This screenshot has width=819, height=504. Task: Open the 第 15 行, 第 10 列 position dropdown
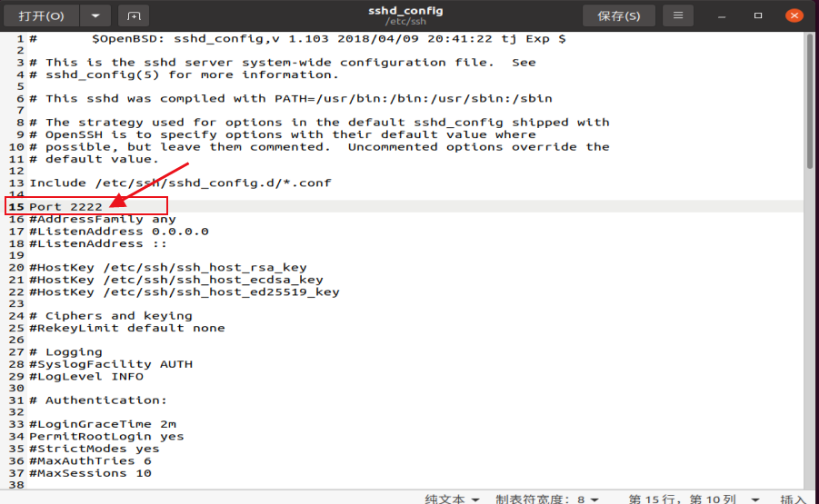[694, 499]
